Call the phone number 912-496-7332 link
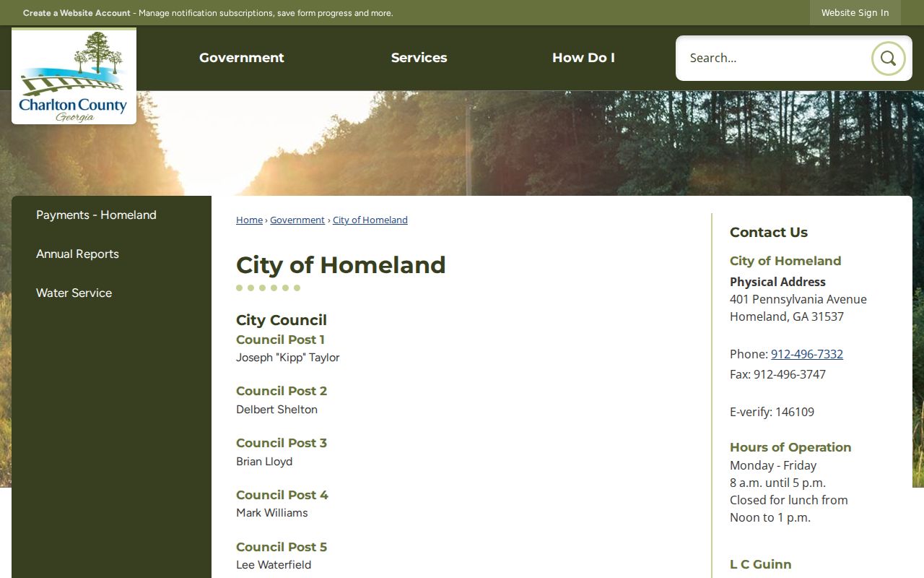This screenshot has height=578, width=924. click(x=807, y=354)
